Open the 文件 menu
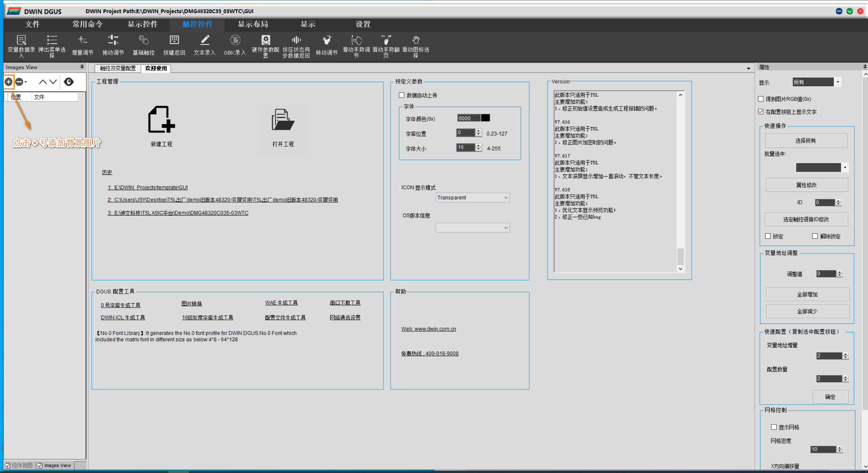 coord(32,24)
